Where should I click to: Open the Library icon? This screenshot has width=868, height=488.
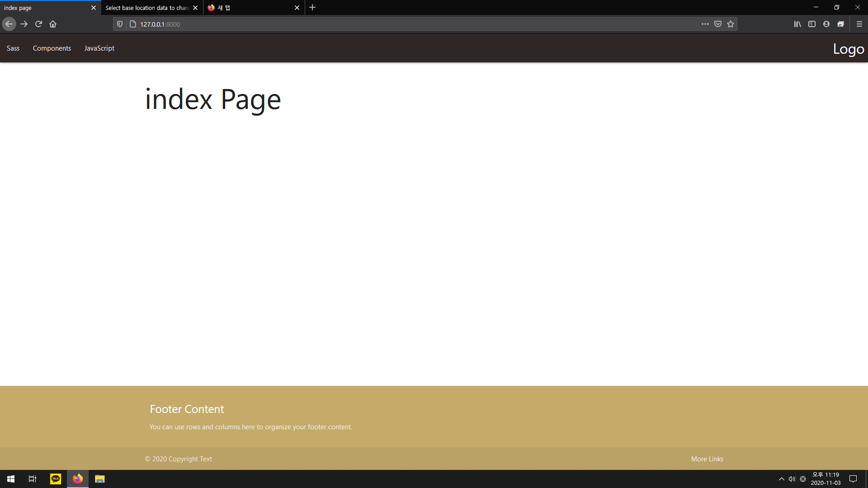[x=797, y=24]
